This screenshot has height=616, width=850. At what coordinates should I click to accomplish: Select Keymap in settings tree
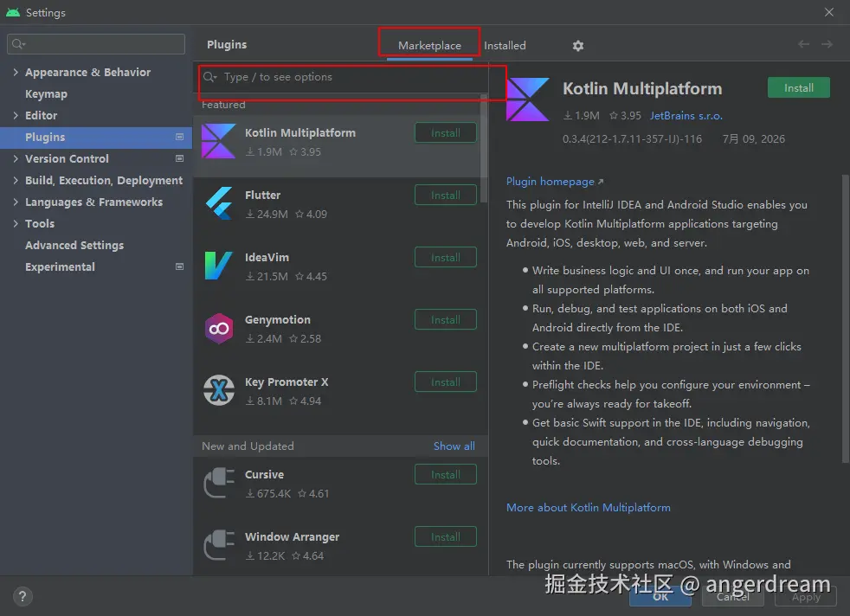[46, 93]
